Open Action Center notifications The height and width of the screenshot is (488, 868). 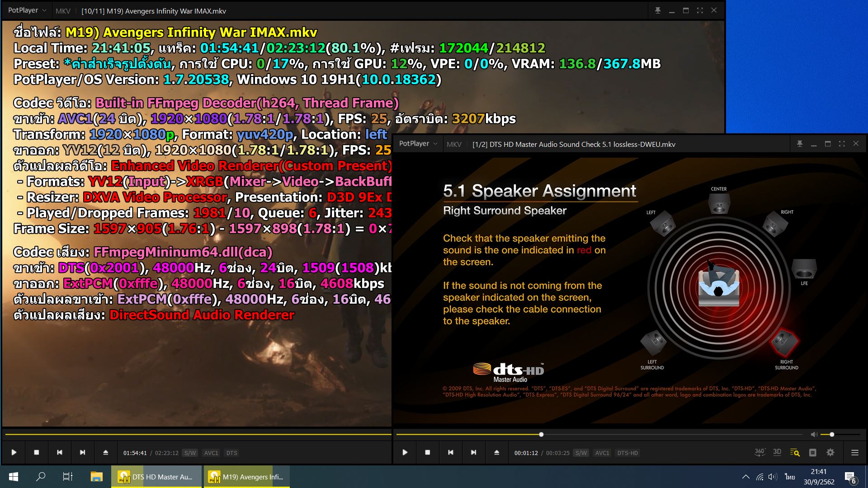pos(850,477)
